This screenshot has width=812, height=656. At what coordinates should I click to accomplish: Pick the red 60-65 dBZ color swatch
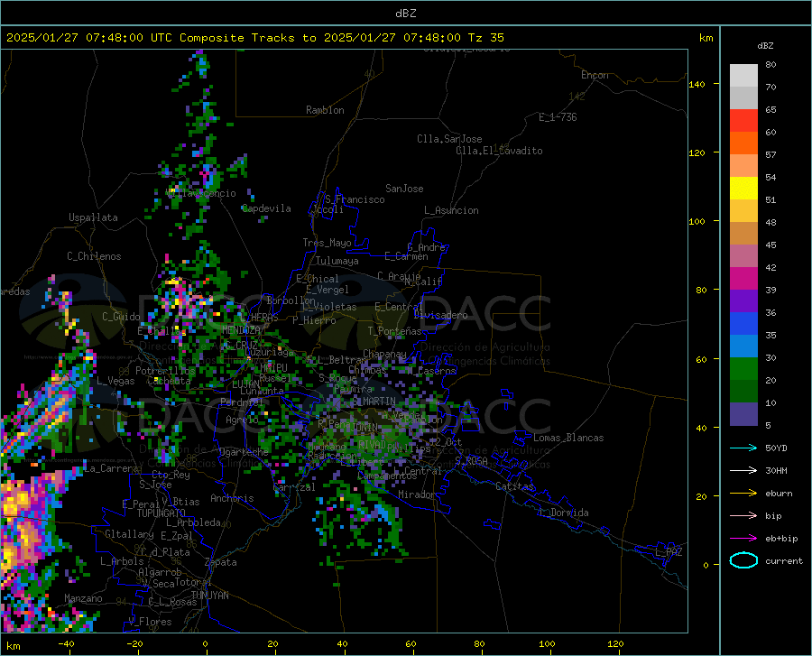(x=743, y=121)
